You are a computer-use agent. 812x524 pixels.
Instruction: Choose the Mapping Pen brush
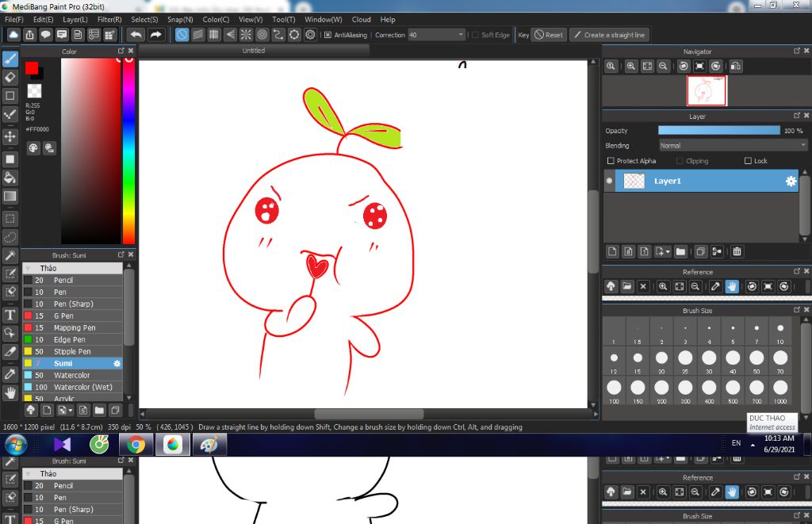tap(72, 327)
